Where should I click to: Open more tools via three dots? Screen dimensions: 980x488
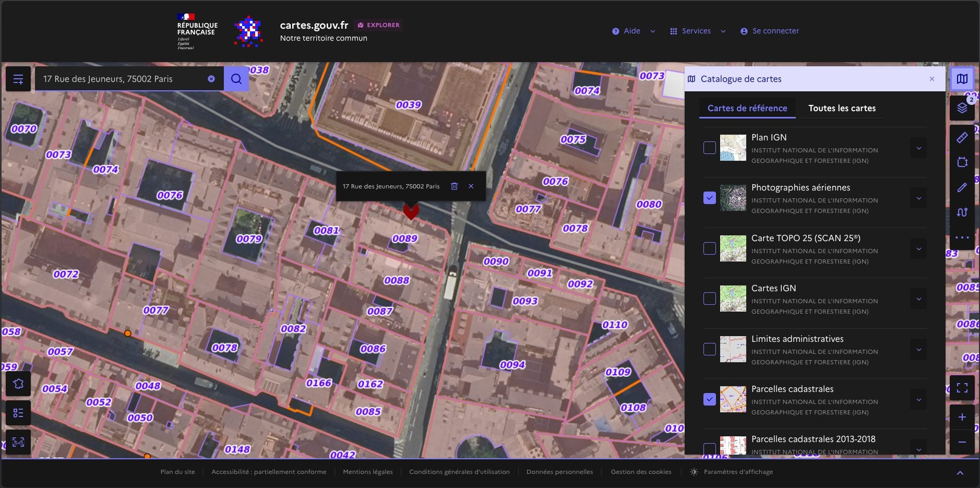point(962,237)
